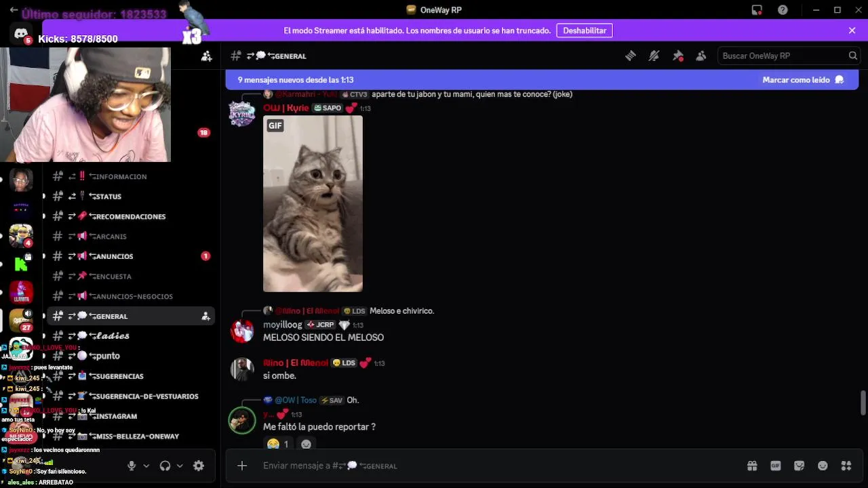
Task: Toggle headphones deafen
Action: (x=165, y=466)
